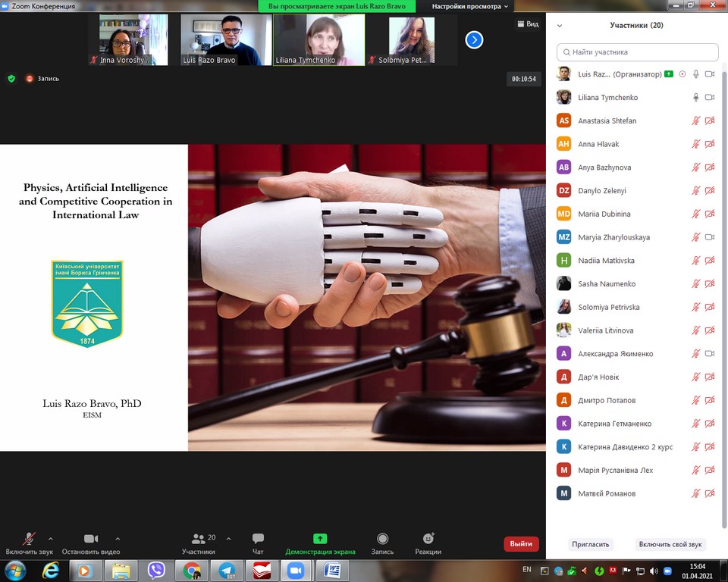Open the Participants icon showing 20
Viewport: 728px width, 582px height.
click(x=199, y=539)
